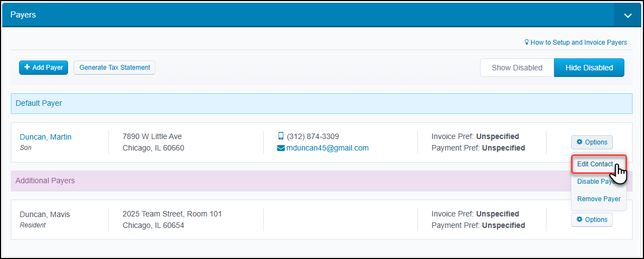The image size is (644, 259).
Task: Click the lightbulb icon beside How to Setup
Action: (527, 42)
